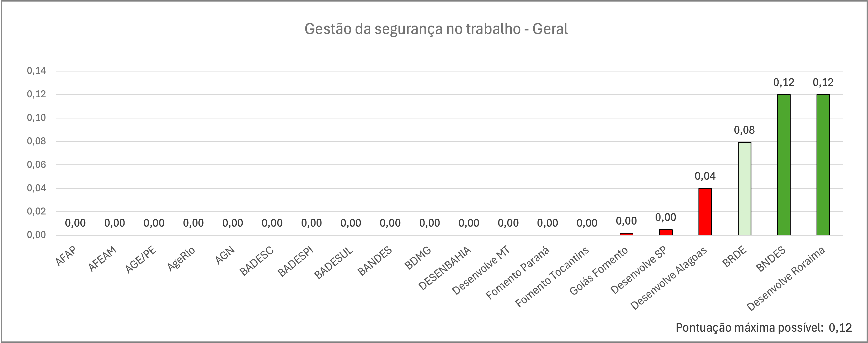Select the DESENBAHIA axis category label
The width and height of the screenshot is (868, 343).
coord(445,269)
